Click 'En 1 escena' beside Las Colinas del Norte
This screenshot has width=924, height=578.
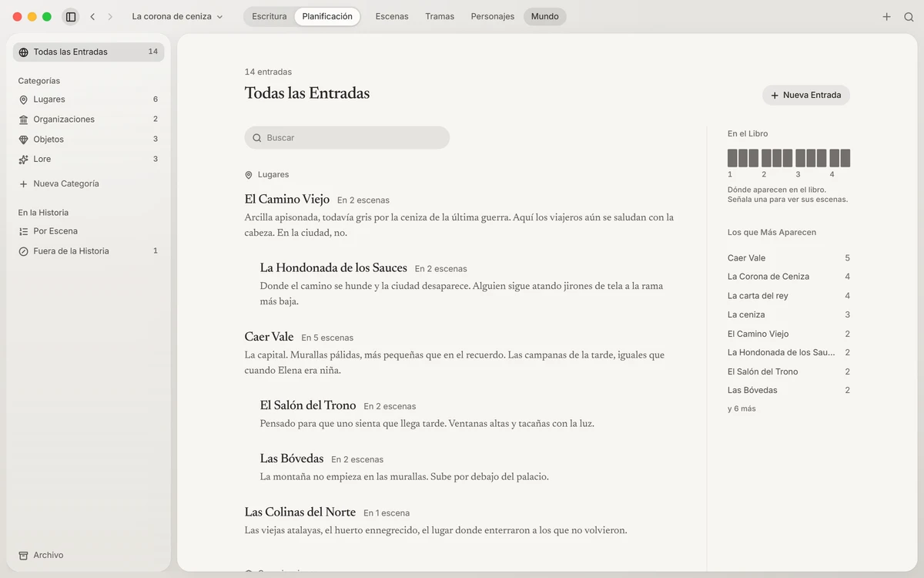tap(387, 513)
